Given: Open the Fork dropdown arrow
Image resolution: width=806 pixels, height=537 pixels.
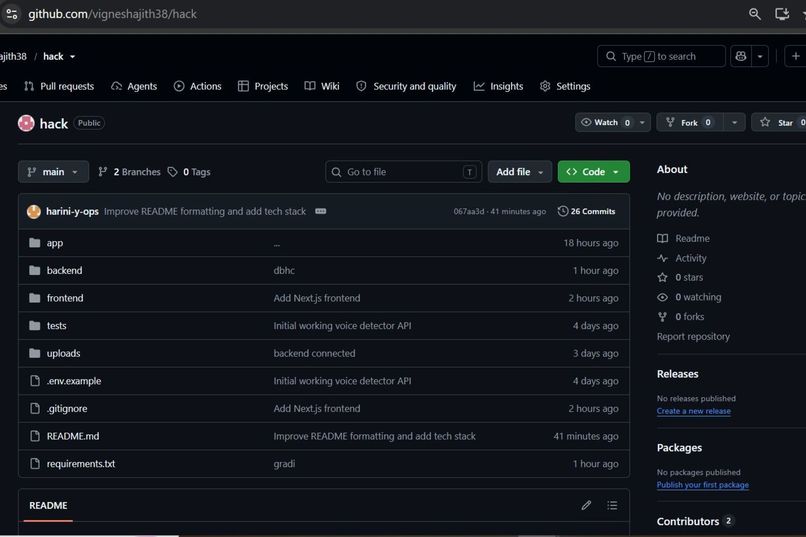Looking at the screenshot, I should (x=734, y=122).
